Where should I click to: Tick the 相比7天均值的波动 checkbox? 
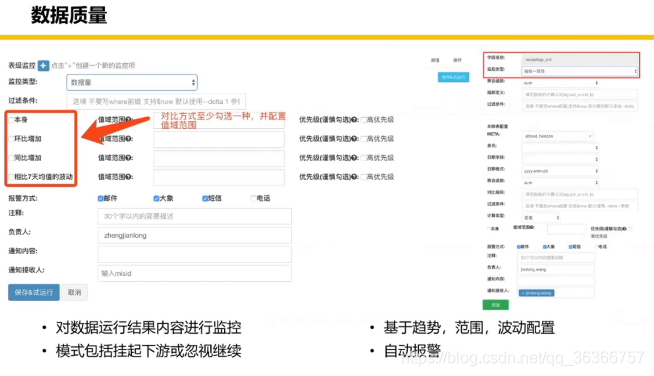pos(11,177)
